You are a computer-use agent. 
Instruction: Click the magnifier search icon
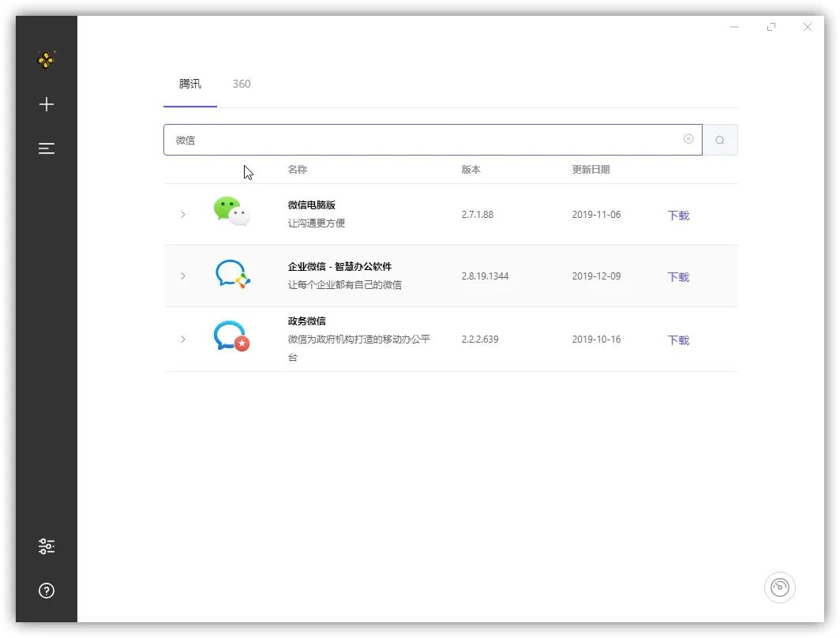[x=719, y=139]
